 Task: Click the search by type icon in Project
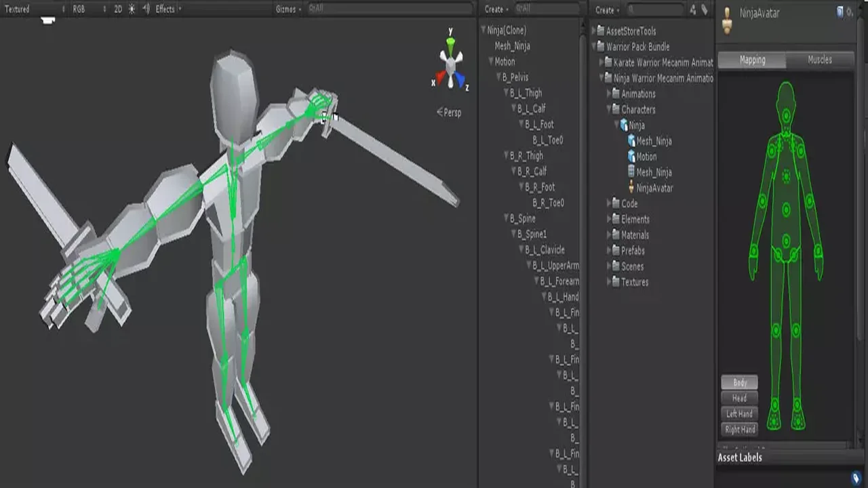(692, 9)
